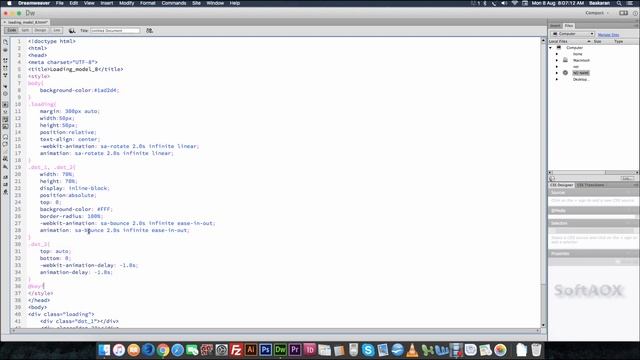Click the Log button in Files panel
The width and height of the screenshot is (640, 360).
tap(627, 178)
